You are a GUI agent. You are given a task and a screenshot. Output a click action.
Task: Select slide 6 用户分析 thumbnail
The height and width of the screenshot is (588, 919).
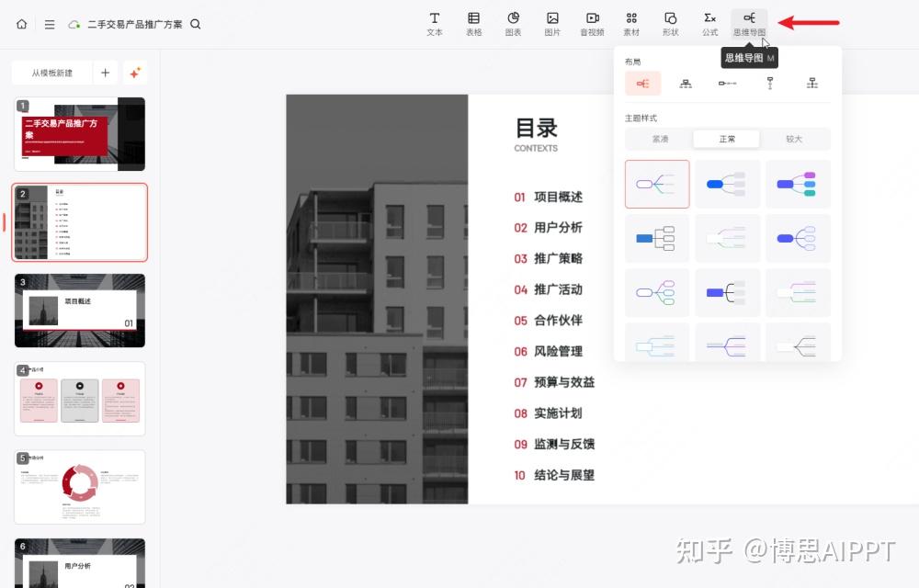tap(80, 563)
